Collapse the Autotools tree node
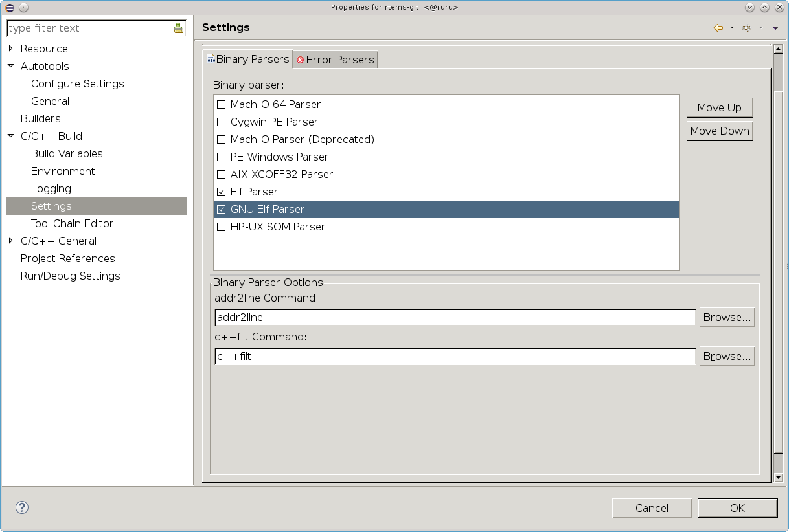 pyautogui.click(x=10, y=66)
